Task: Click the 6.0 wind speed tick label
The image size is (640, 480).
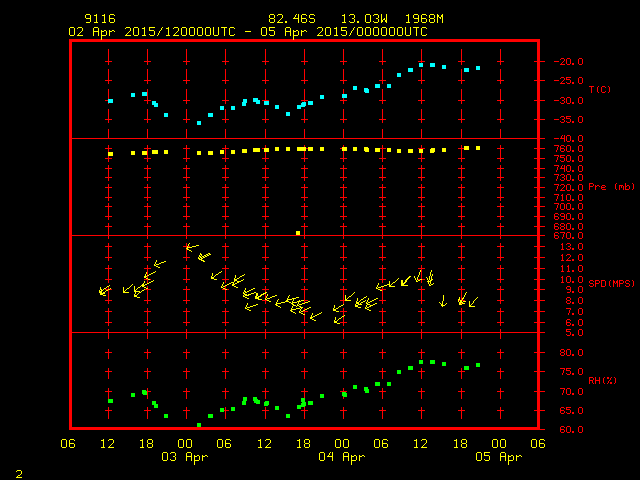Action: coord(574,322)
